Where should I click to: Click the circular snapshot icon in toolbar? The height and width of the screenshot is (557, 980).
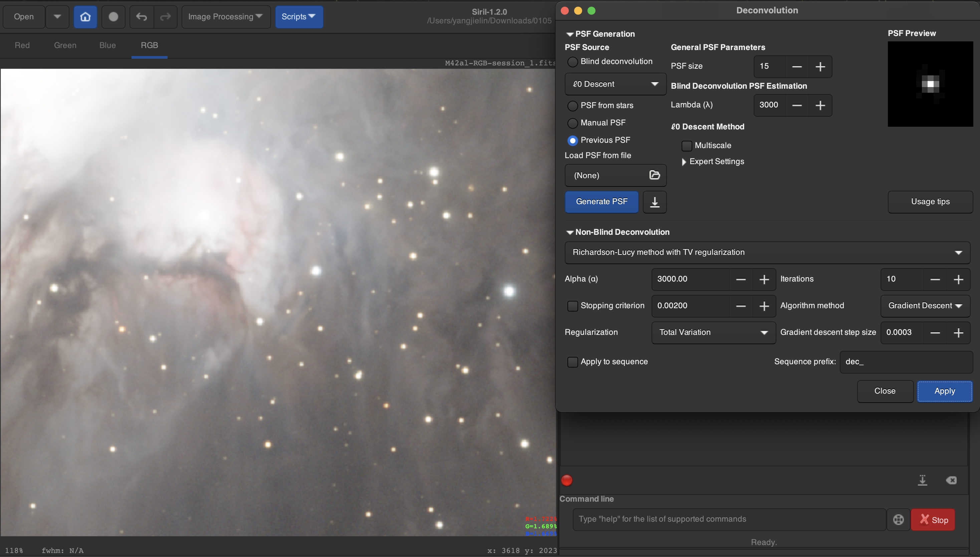coord(113,17)
